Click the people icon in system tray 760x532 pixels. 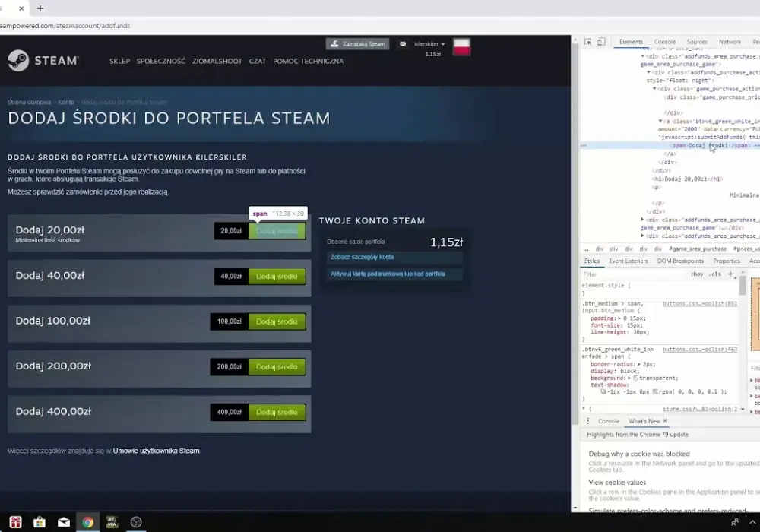click(735, 522)
